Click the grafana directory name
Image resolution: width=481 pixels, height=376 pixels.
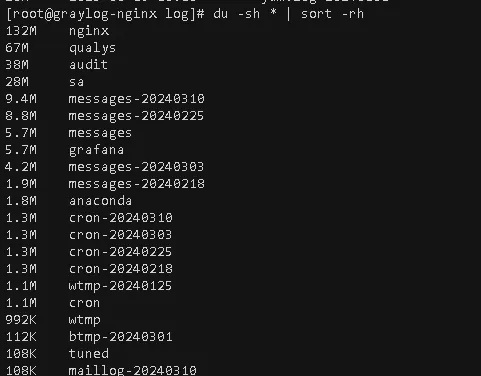point(96,150)
